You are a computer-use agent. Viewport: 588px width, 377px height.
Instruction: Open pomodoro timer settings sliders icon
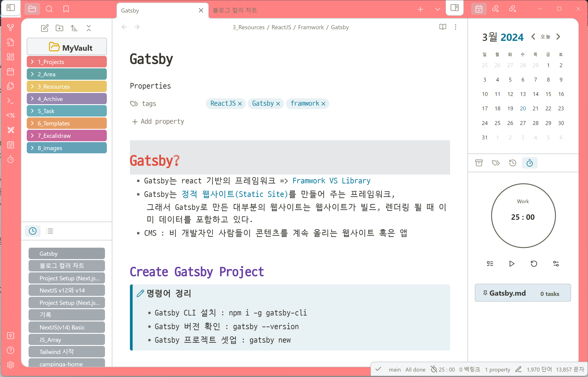click(556, 264)
